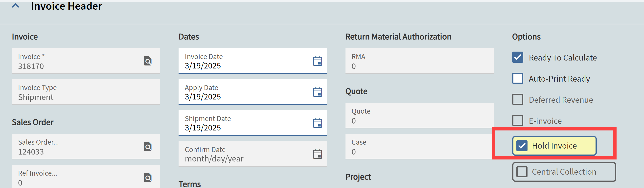Open the Ref Invoice search lookup
The width and height of the screenshot is (644, 188).
[148, 178]
